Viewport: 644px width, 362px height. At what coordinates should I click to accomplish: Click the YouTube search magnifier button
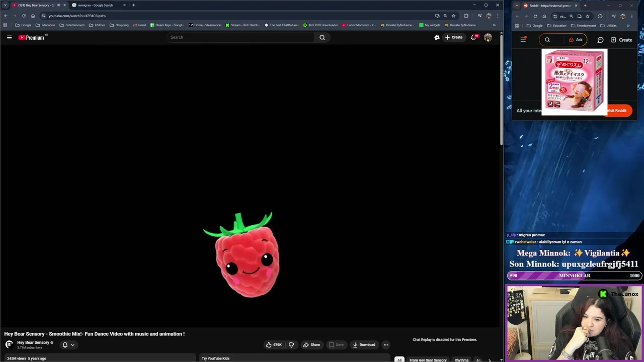tap(322, 37)
